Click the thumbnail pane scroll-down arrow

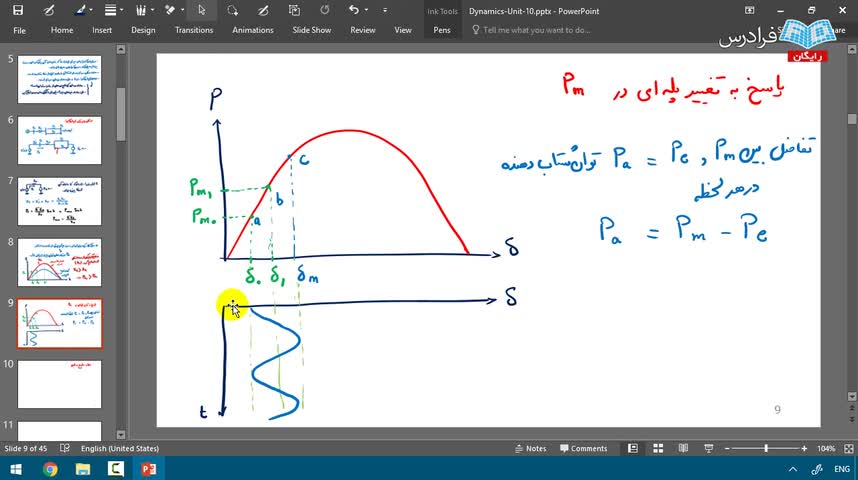[121, 435]
